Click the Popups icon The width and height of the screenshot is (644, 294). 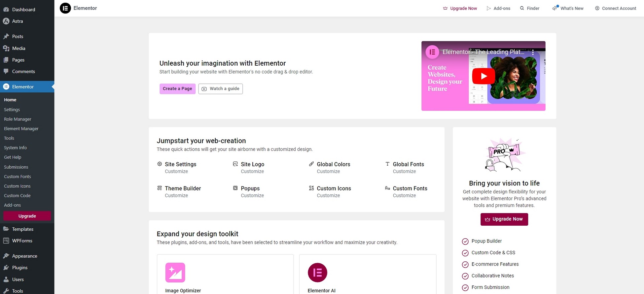(x=235, y=188)
